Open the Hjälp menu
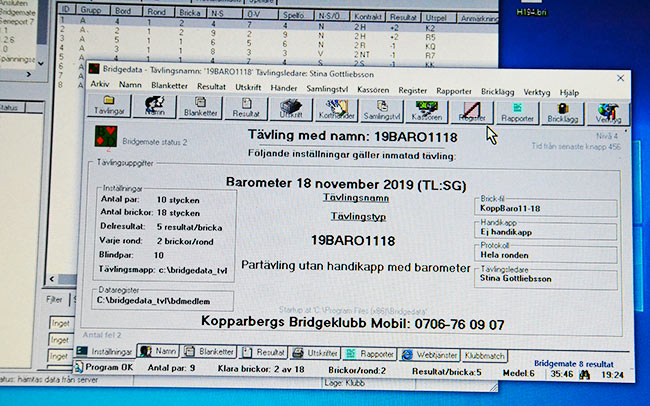 [x=569, y=93]
